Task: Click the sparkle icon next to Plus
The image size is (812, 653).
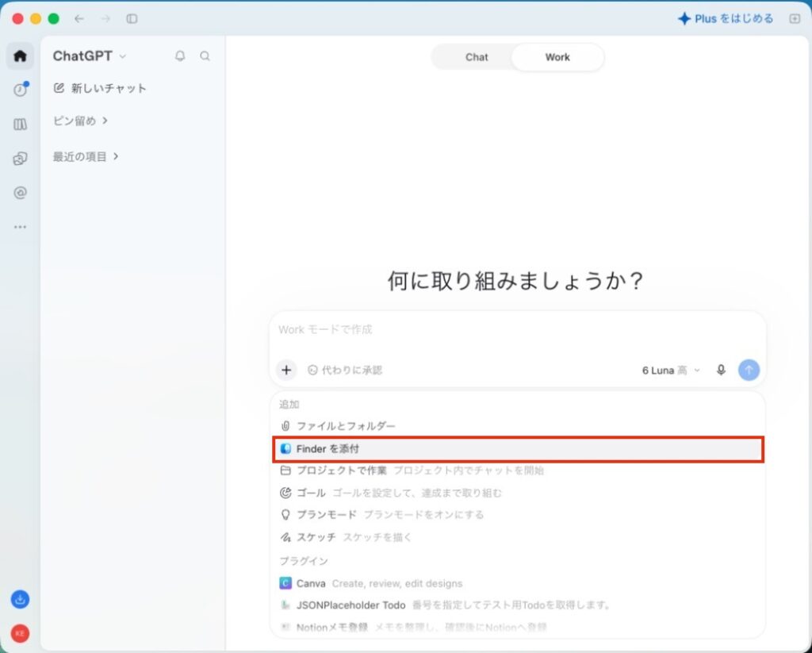Action: coord(684,19)
